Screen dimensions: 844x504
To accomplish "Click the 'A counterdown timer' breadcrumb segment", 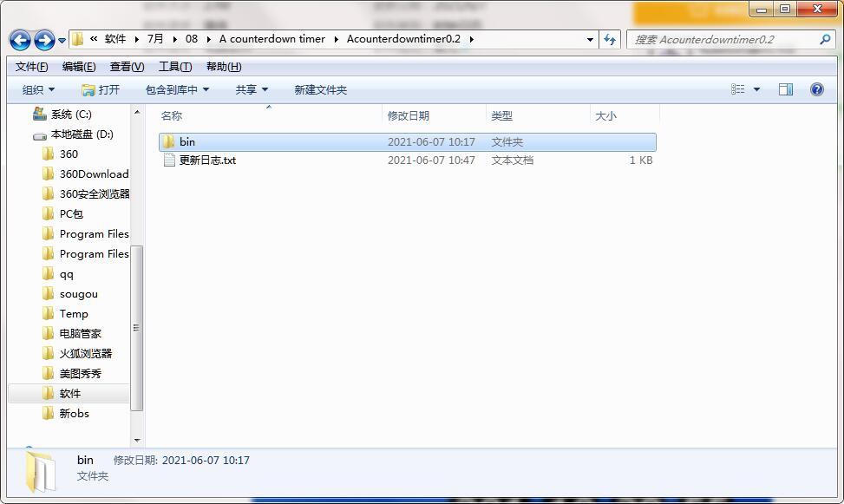I will [272, 39].
